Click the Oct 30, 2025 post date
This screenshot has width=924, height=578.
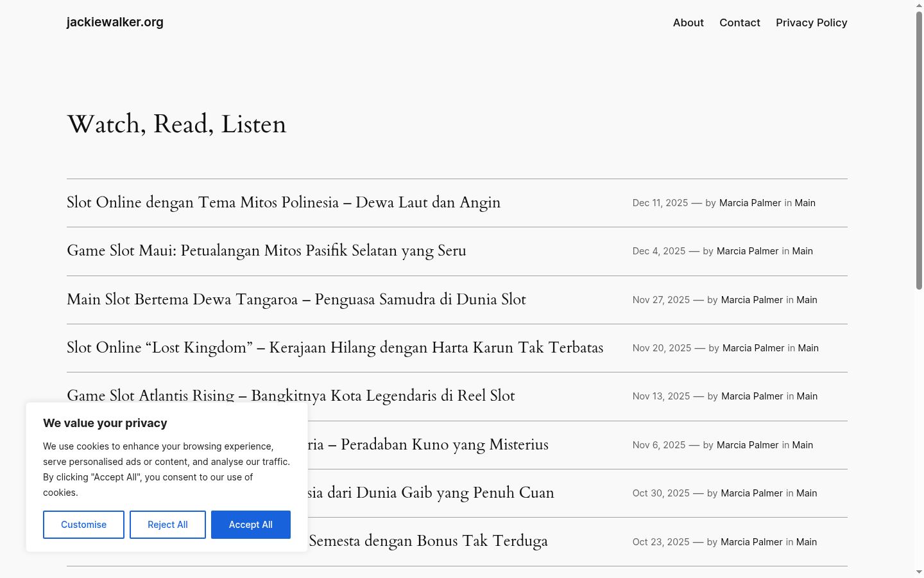[661, 493]
